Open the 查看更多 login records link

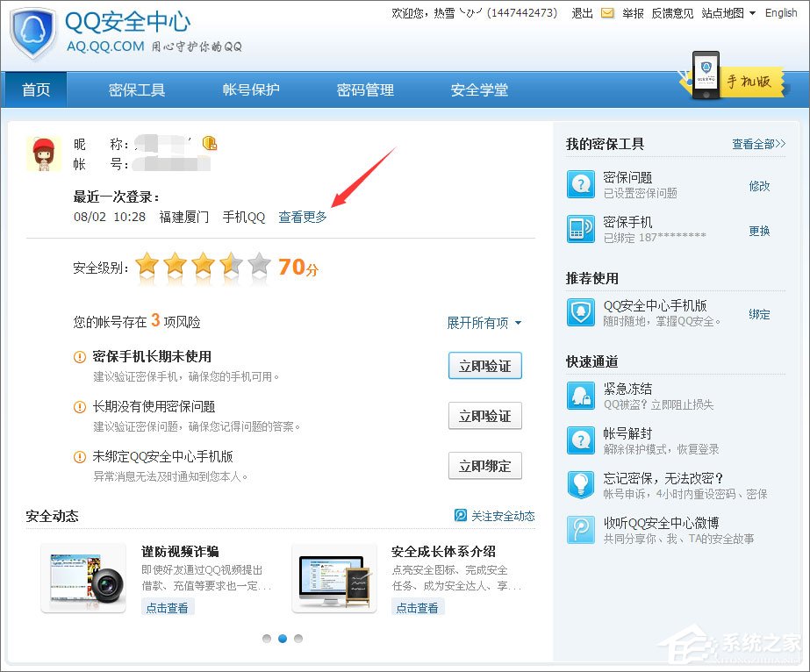pyautogui.click(x=302, y=217)
